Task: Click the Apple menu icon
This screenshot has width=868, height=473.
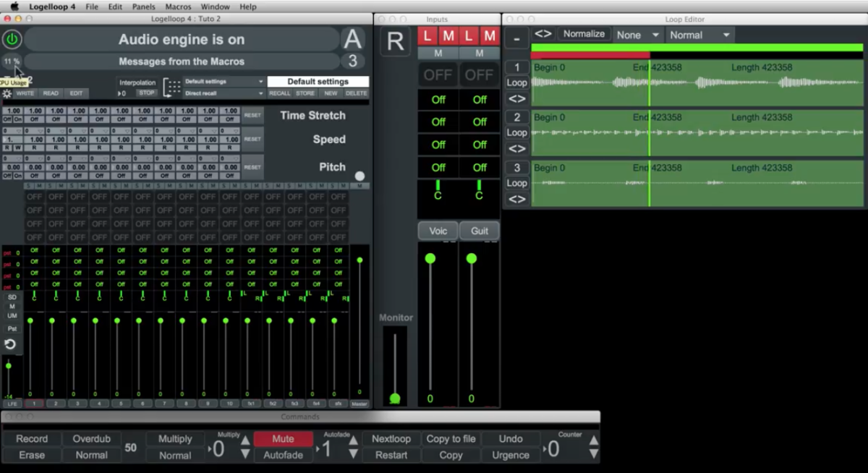Action: click(x=14, y=7)
